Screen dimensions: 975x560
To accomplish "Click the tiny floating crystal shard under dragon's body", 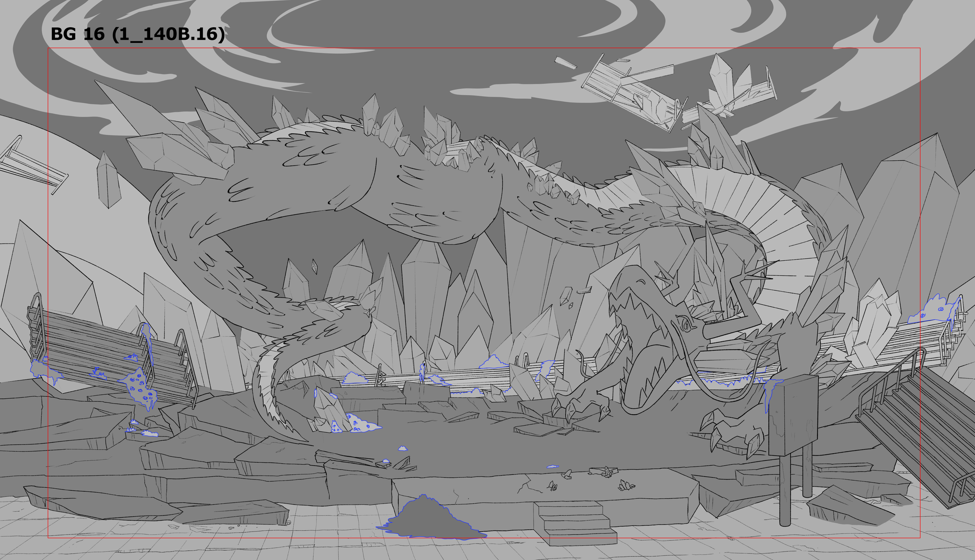I will (314, 267).
